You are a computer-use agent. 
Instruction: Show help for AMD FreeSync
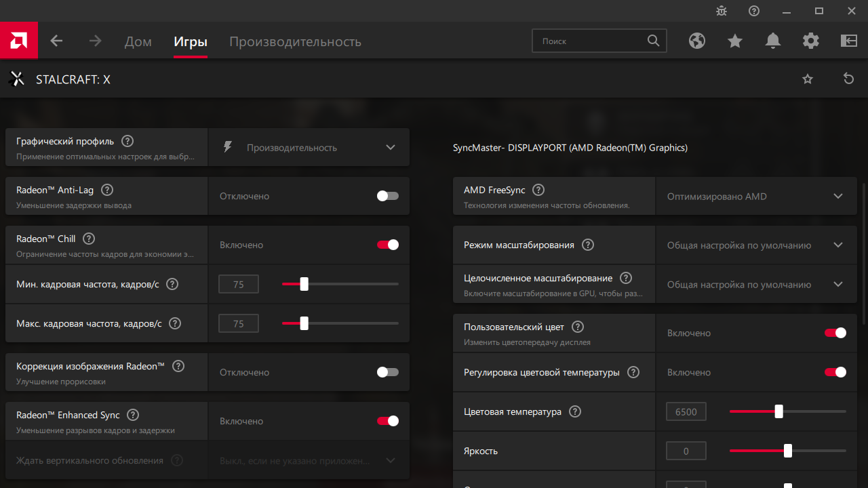(x=538, y=190)
